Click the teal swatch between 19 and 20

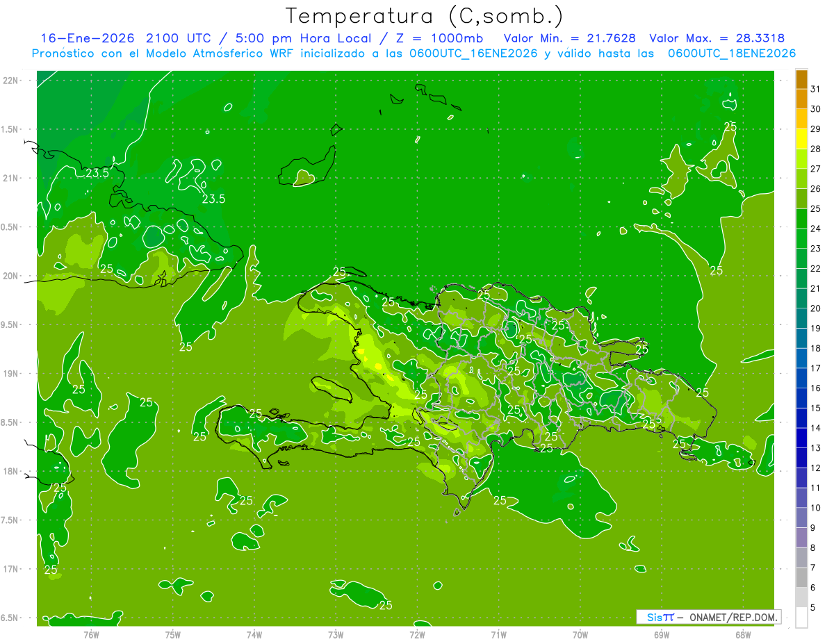click(801, 318)
